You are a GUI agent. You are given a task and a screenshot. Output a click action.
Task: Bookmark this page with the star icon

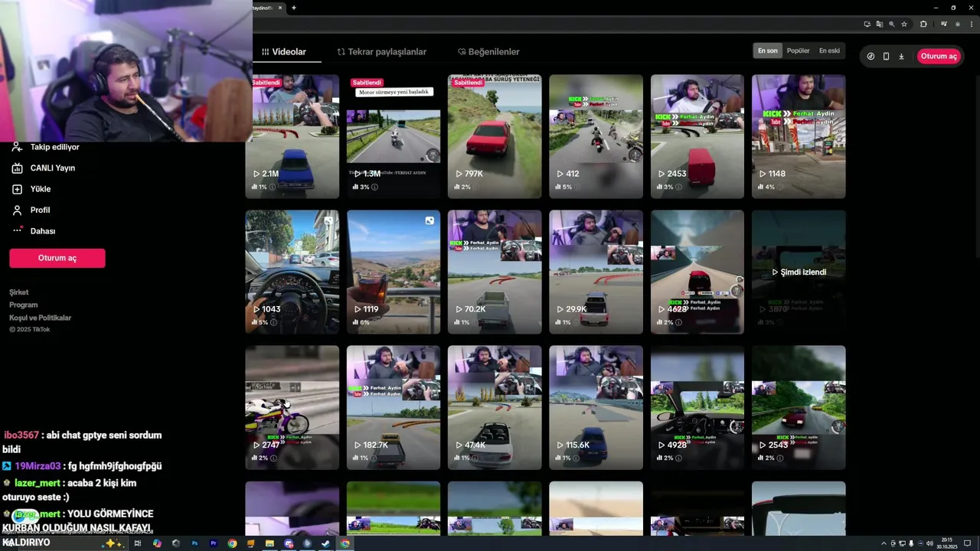pos(904,24)
